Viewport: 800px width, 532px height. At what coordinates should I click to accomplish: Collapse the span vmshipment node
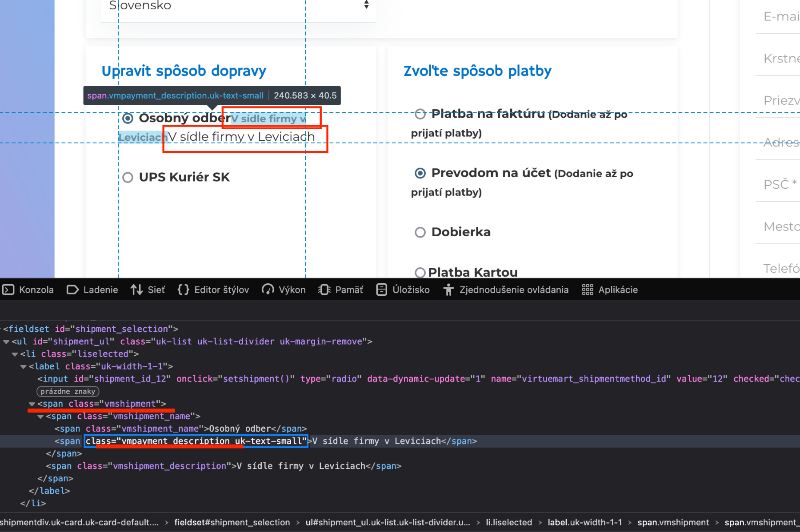point(32,404)
